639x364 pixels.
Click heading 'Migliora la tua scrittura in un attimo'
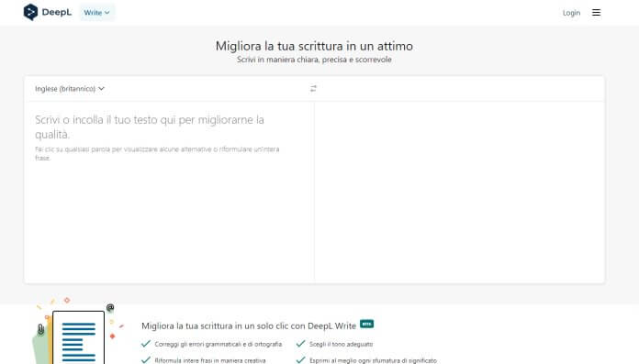pos(314,46)
